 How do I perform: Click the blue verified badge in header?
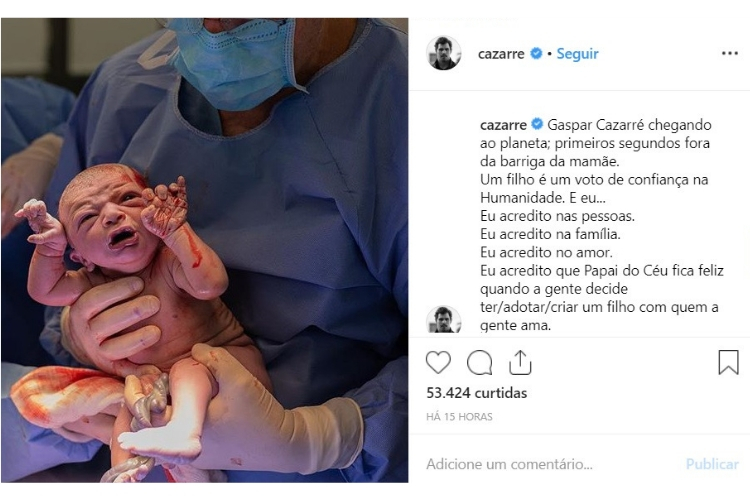pos(536,53)
